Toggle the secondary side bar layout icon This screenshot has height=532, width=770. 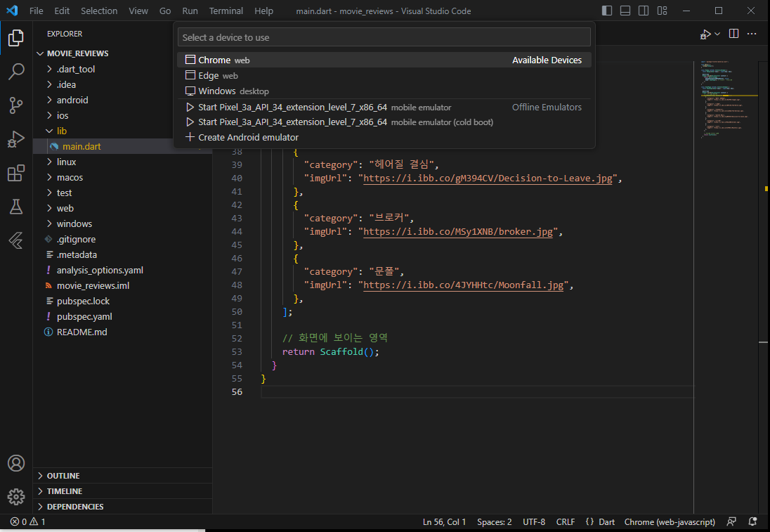(x=644, y=11)
